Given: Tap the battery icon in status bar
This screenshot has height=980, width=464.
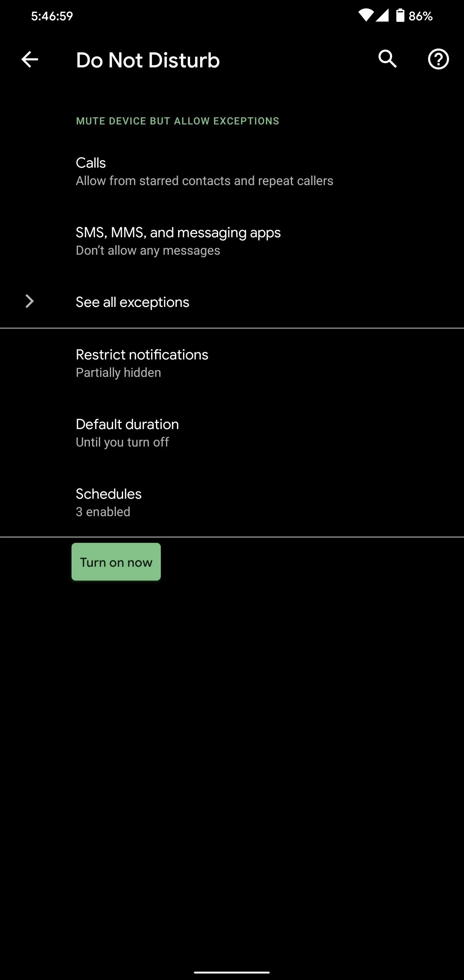Looking at the screenshot, I should [400, 15].
